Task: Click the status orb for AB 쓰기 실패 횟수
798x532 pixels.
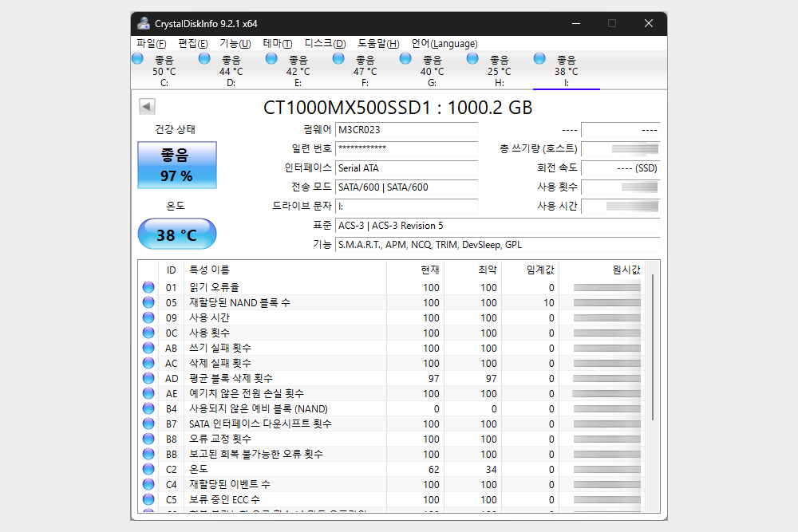Action: point(148,348)
